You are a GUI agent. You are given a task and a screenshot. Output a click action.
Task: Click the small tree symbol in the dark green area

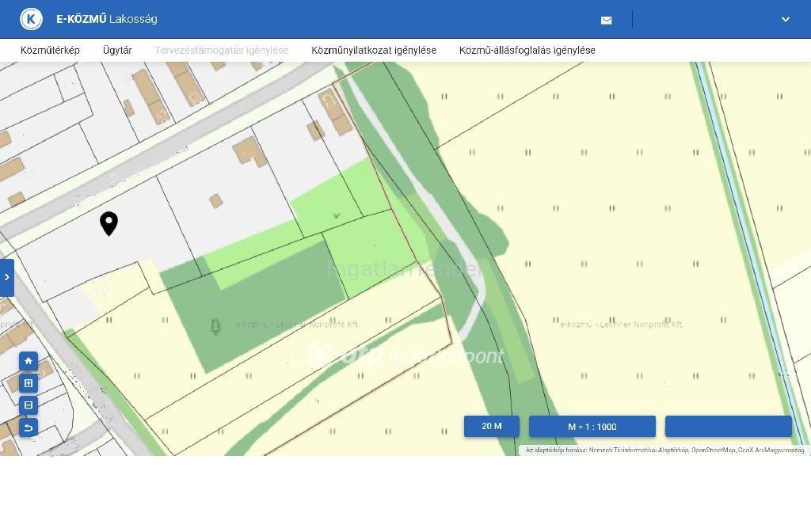pos(215,326)
